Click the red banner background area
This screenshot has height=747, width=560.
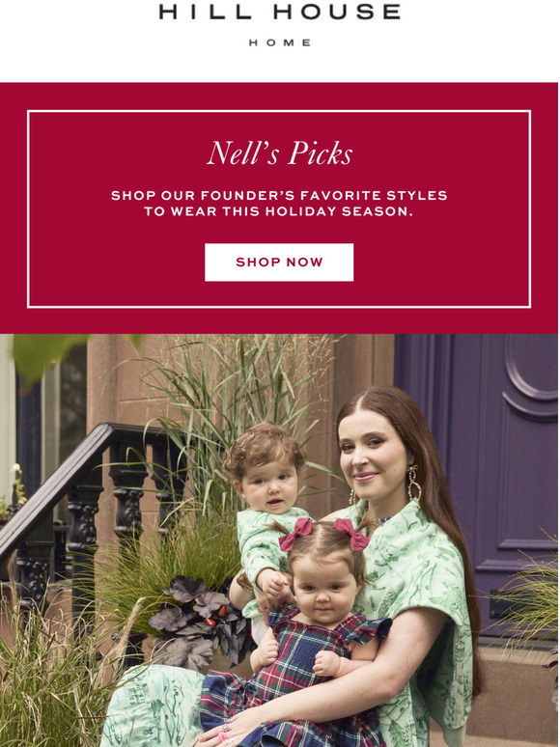tap(279, 96)
